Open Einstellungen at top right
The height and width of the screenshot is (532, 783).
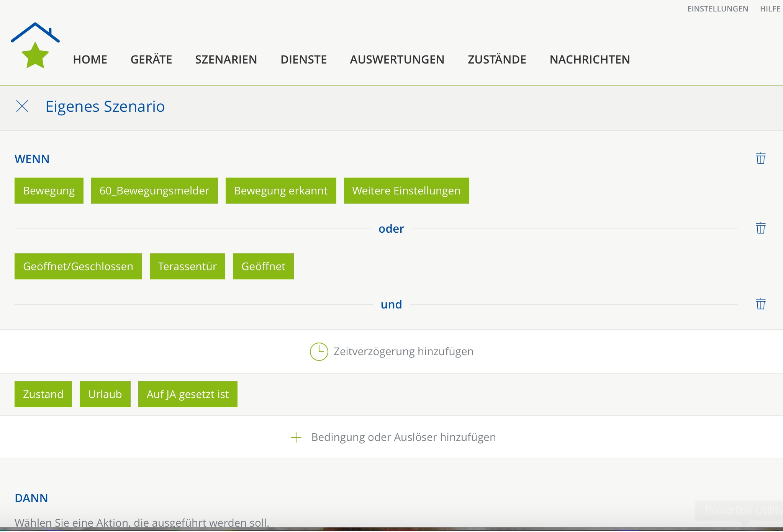tap(717, 9)
